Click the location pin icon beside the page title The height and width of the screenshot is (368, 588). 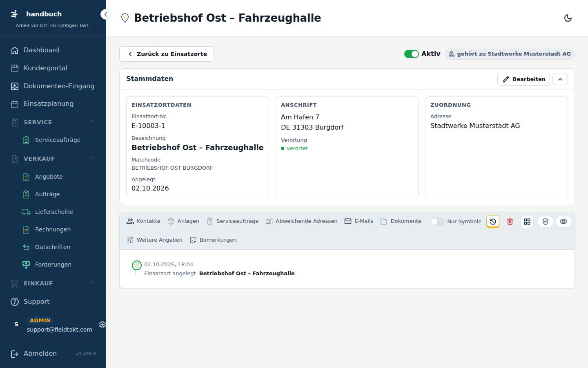(125, 18)
